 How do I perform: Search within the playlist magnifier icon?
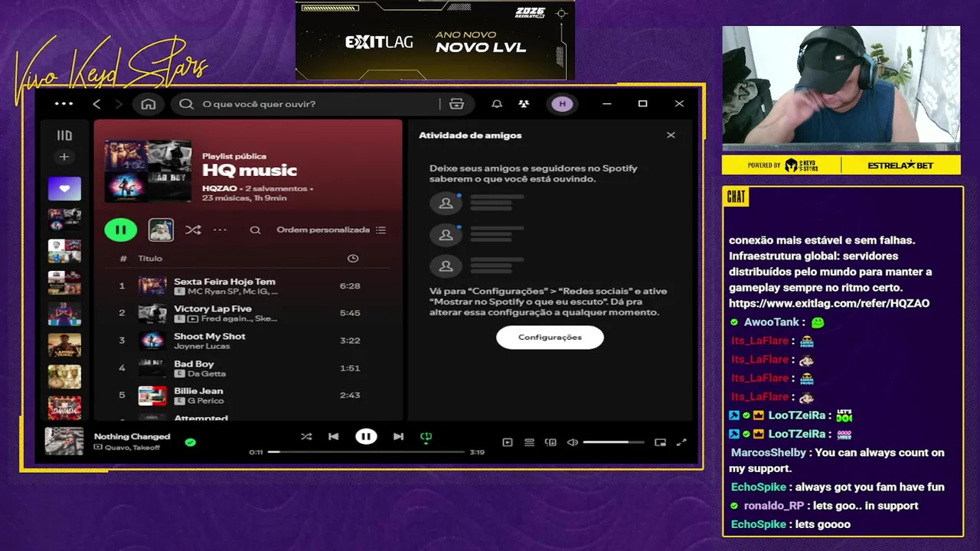point(256,230)
